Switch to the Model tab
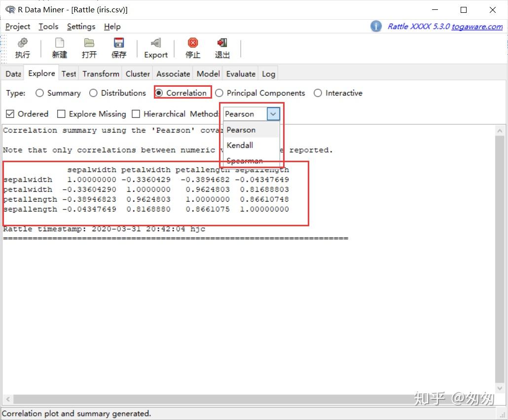 pyautogui.click(x=208, y=74)
